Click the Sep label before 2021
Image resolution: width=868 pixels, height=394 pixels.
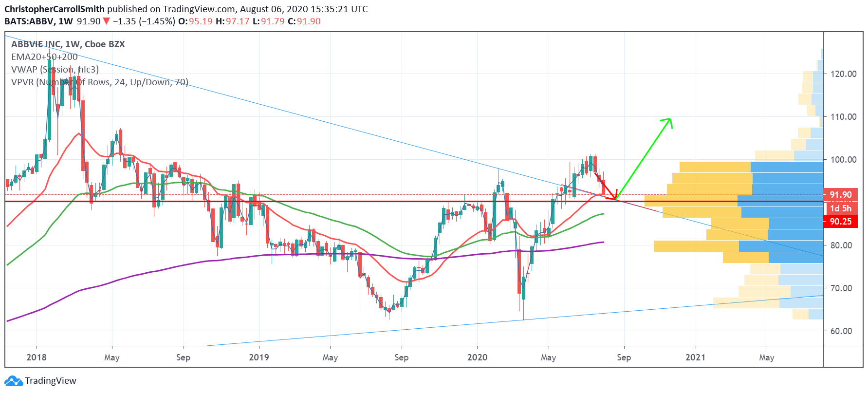coord(624,358)
